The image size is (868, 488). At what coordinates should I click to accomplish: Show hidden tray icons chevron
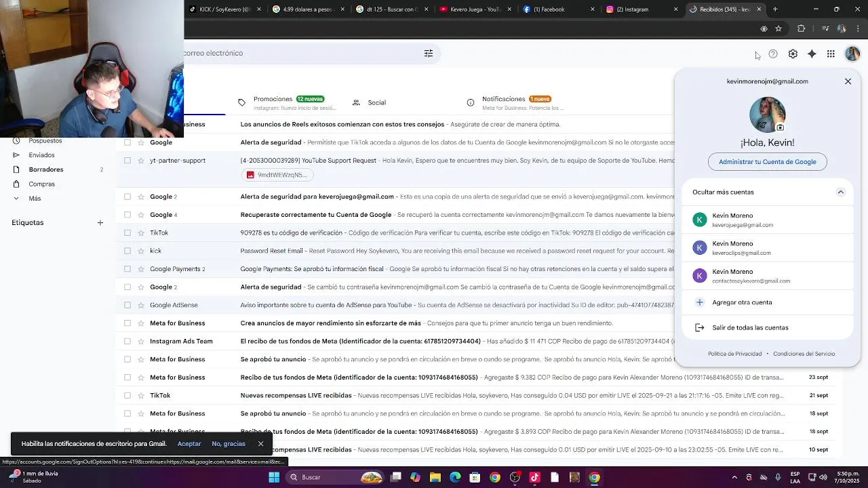pos(734,477)
